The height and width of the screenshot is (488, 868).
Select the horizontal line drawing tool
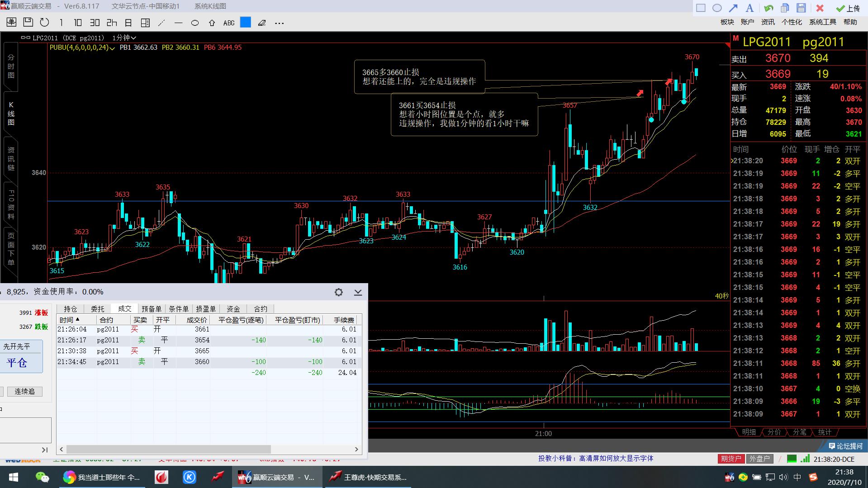coord(178,23)
